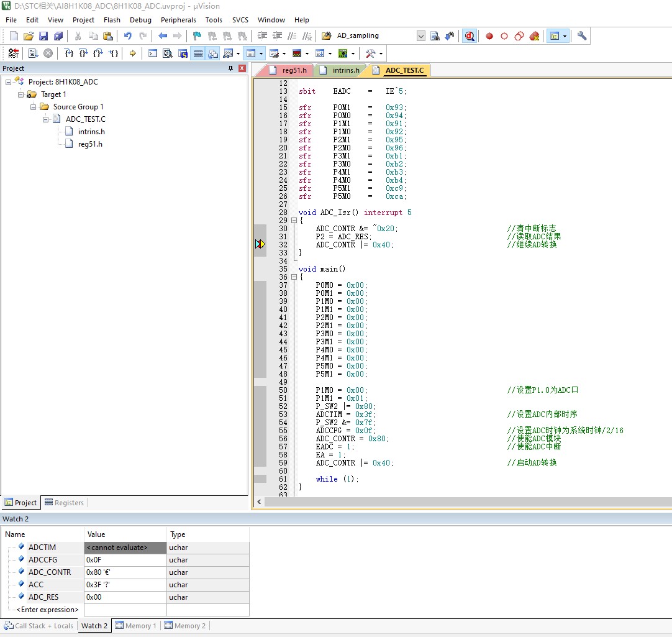The height and width of the screenshot is (637, 672).
Task: Insert a bookmark with the flag icon
Action: [197, 36]
